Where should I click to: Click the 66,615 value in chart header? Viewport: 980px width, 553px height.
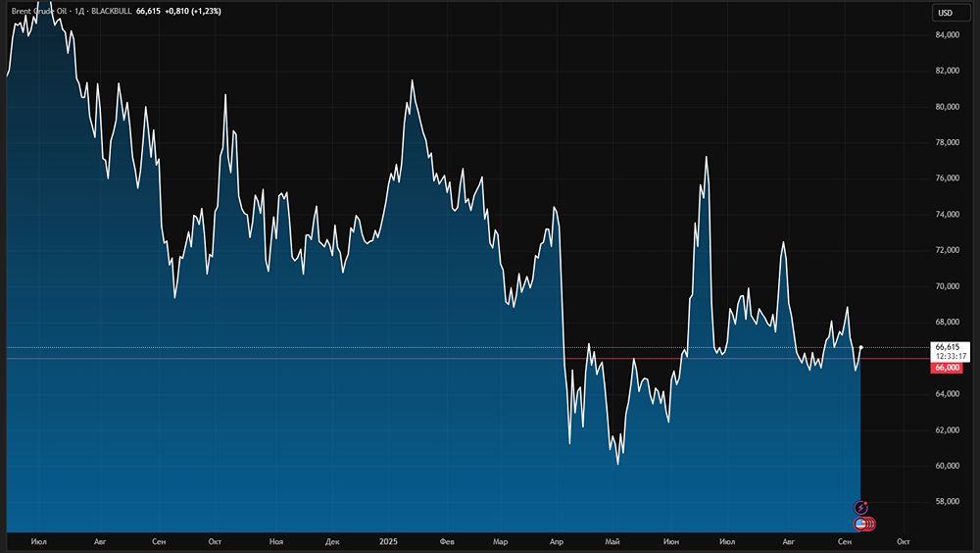[148, 11]
